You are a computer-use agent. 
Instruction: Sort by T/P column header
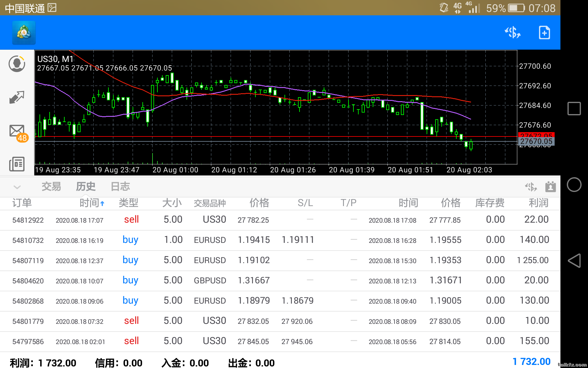pyautogui.click(x=349, y=203)
